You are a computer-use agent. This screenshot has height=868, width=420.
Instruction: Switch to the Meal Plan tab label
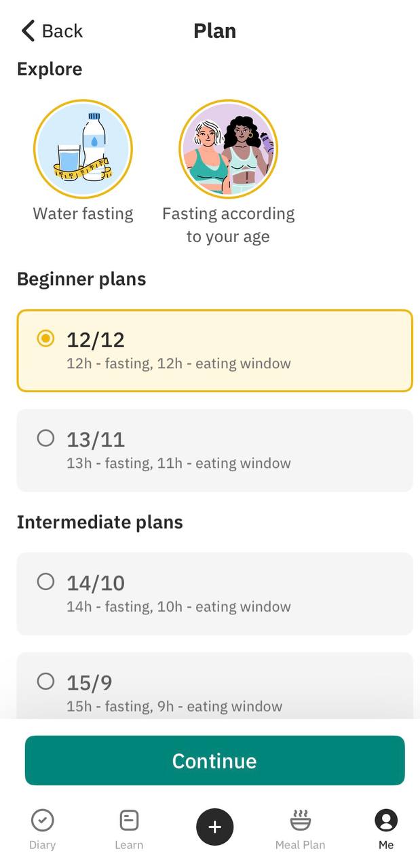(300, 845)
